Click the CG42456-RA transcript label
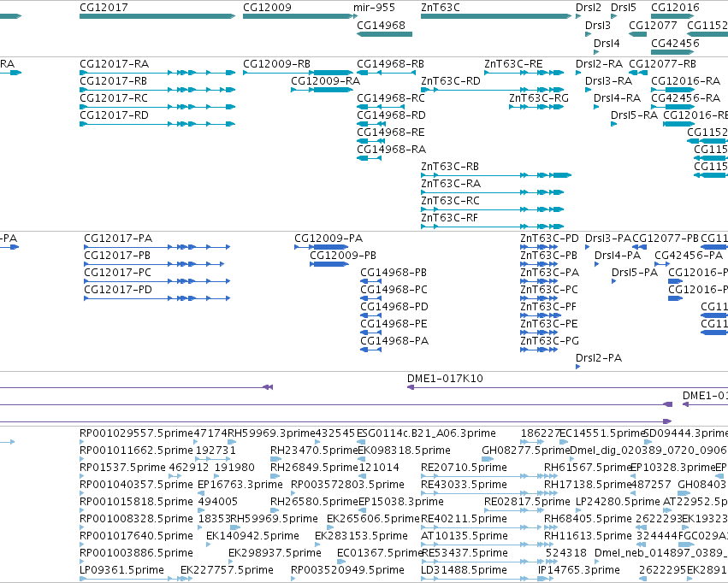The height and width of the screenshot is (583, 728). [686, 98]
